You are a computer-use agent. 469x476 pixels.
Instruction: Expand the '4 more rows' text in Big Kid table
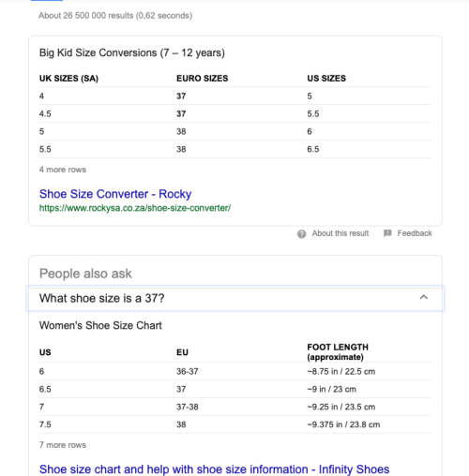(63, 170)
